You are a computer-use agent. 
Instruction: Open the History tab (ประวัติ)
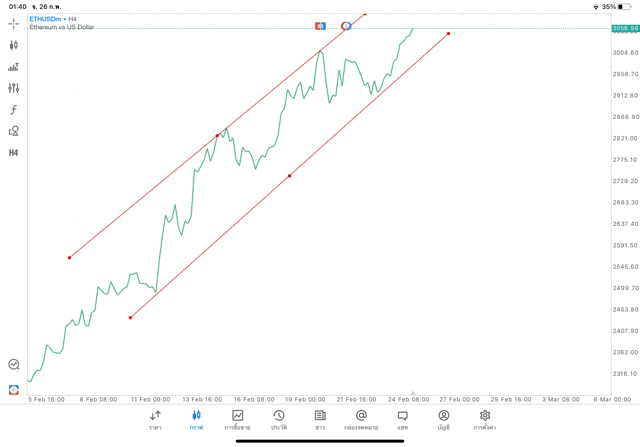click(x=278, y=419)
